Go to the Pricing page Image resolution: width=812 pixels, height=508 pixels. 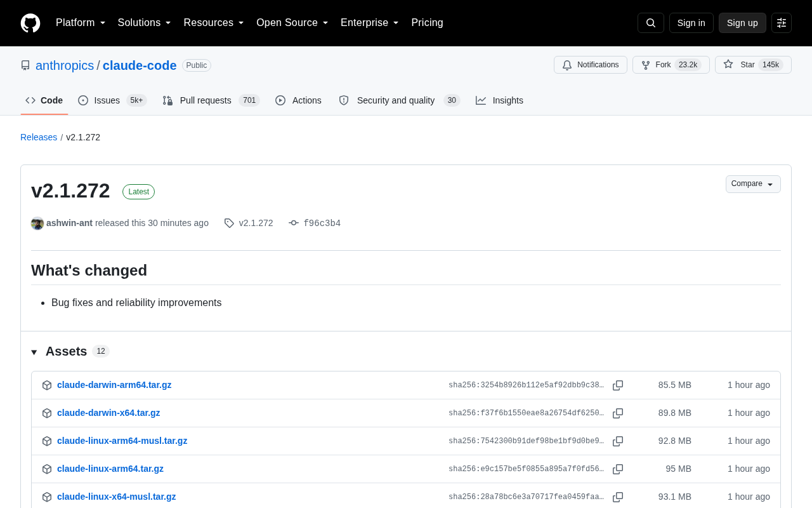(x=427, y=23)
